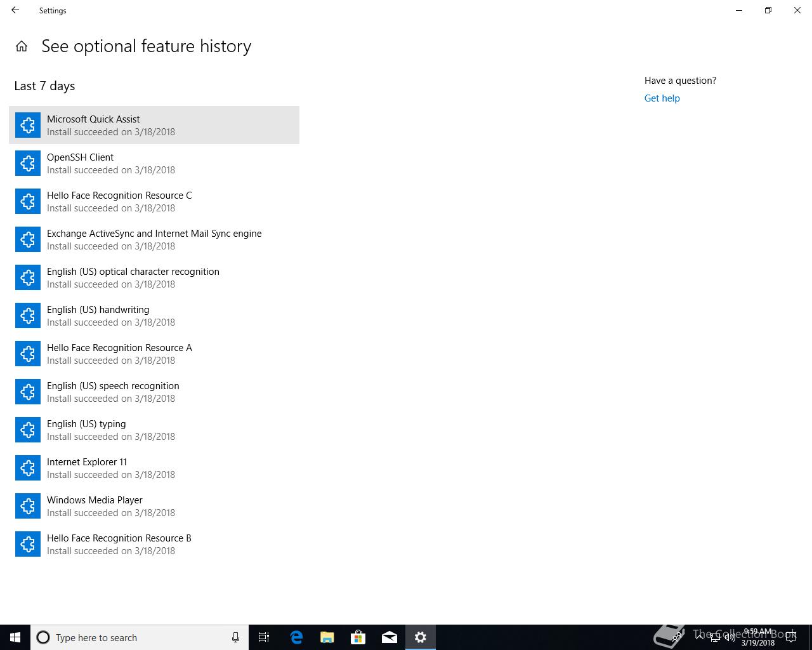This screenshot has width=812, height=650.
Task: Click Internet Explorer 11 feature icon
Action: pyautogui.click(x=28, y=468)
